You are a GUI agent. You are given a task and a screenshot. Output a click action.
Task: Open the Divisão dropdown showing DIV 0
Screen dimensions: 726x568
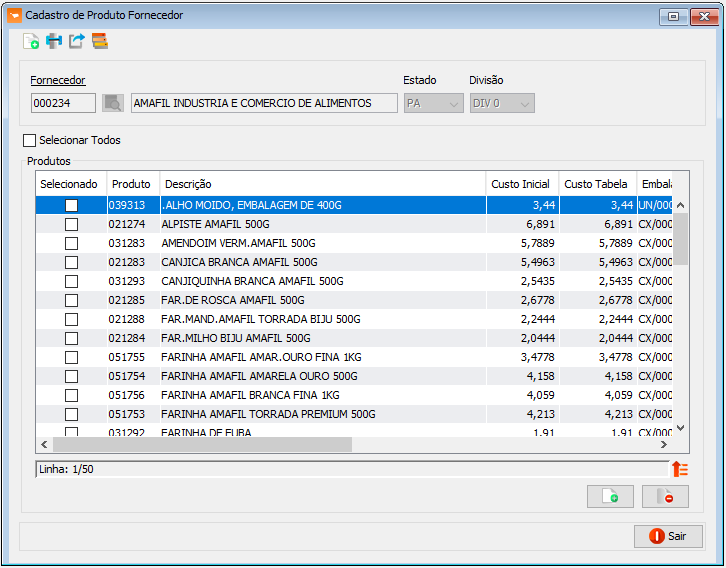tap(502, 103)
